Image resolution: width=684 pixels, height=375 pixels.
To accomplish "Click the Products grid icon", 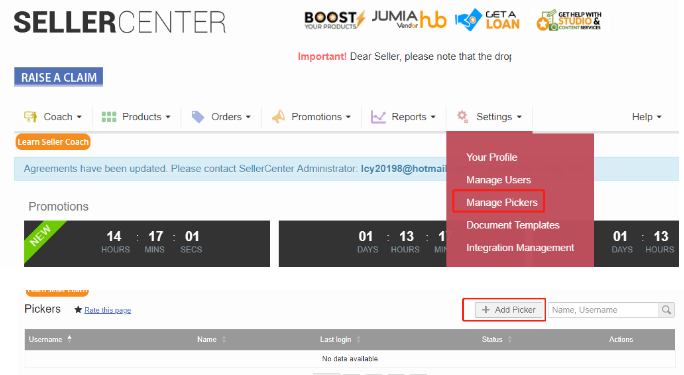I will click(x=109, y=116).
